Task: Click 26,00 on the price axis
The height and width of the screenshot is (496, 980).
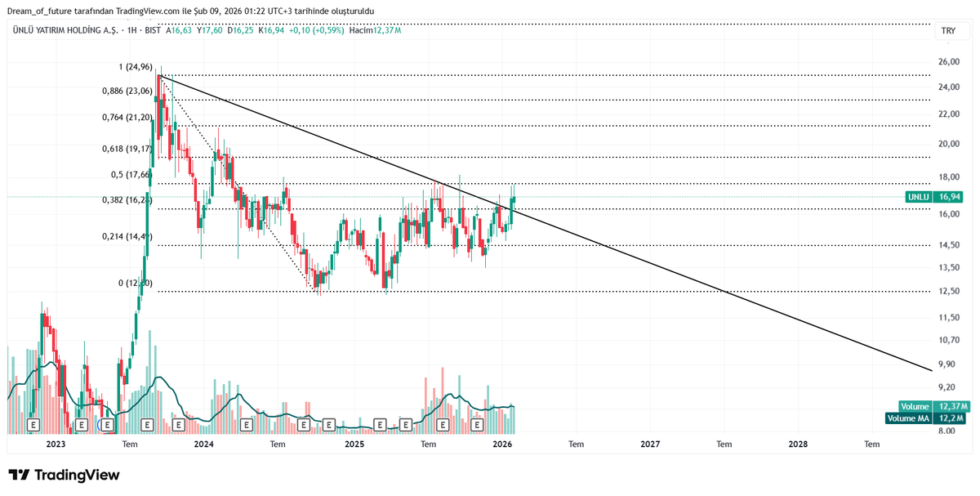Action: click(949, 62)
